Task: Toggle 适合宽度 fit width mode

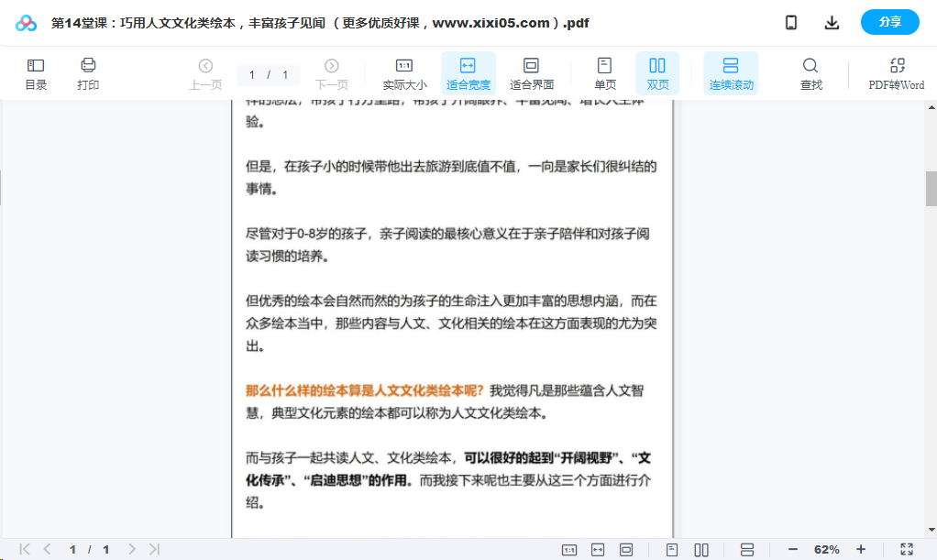Action: pos(468,73)
